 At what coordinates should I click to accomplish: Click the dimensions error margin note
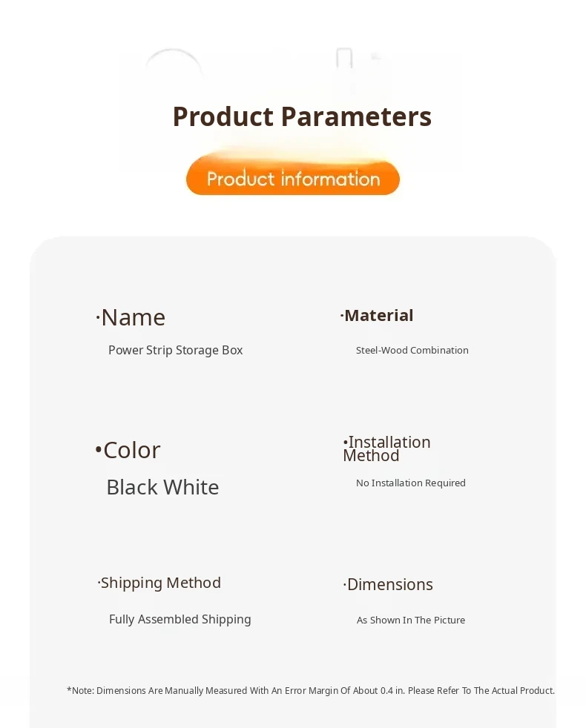[x=311, y=690]
